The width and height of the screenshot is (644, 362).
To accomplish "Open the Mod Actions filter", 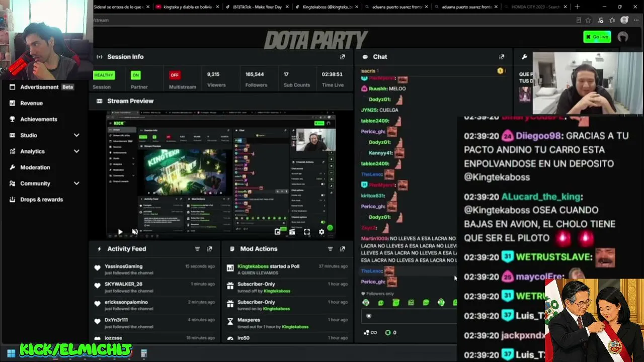I will pyautogui.click(x=330, y=249).
